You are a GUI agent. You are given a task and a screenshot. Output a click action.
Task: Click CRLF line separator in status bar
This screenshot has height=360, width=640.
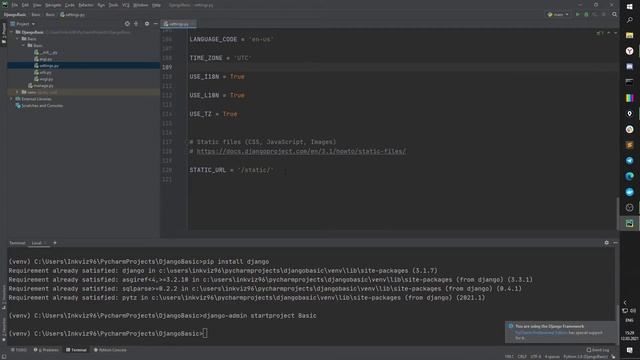(522, 357)
